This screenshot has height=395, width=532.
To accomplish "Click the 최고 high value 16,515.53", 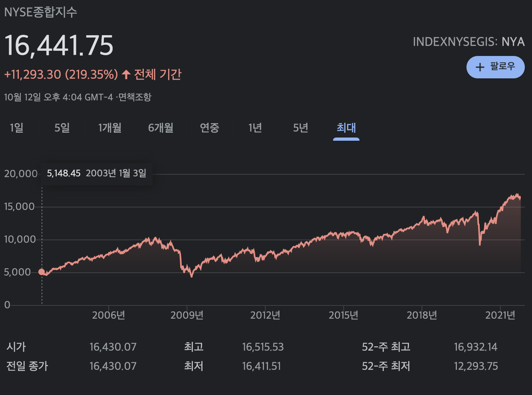I will 263,347.
